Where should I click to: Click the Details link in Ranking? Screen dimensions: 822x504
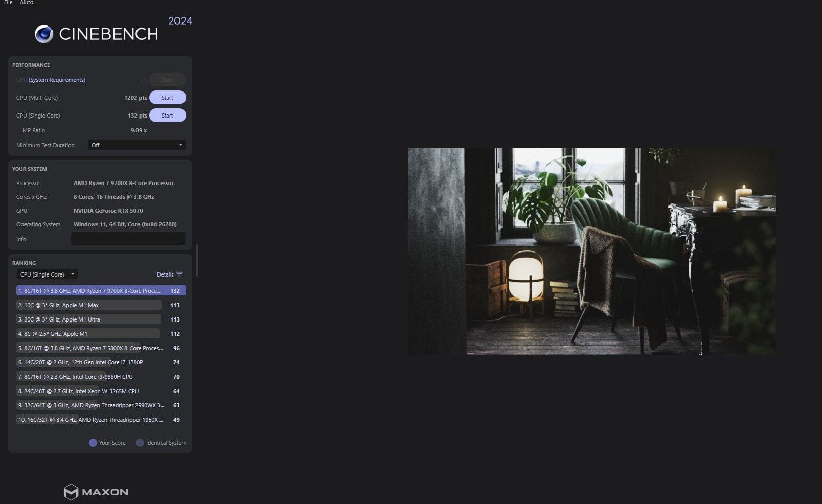(x=165, y=274)
